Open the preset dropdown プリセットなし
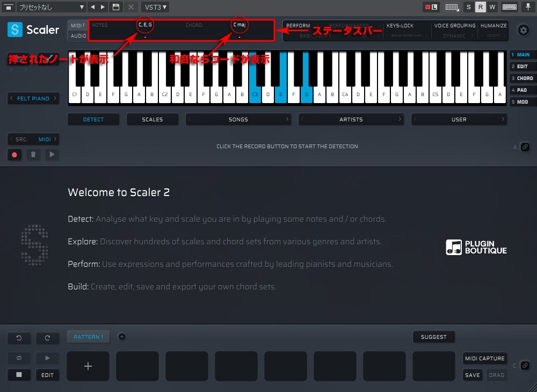 (x=52, y=7)
